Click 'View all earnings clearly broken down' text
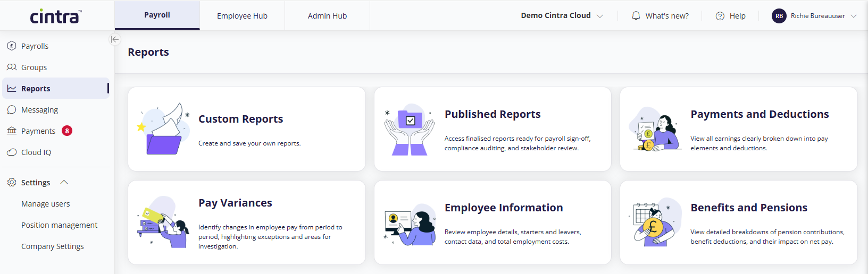The height and width of the screenshot is (274, 868). coord(759,143)
